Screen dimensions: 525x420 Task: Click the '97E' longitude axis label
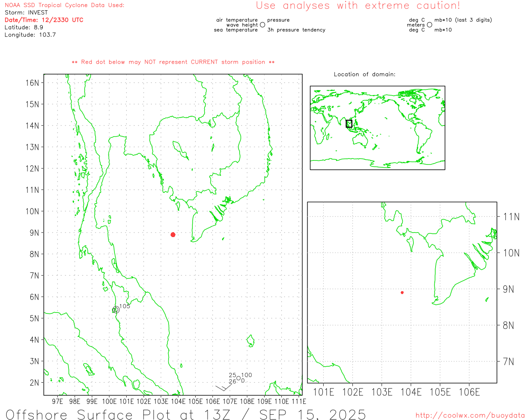(58, 402)
